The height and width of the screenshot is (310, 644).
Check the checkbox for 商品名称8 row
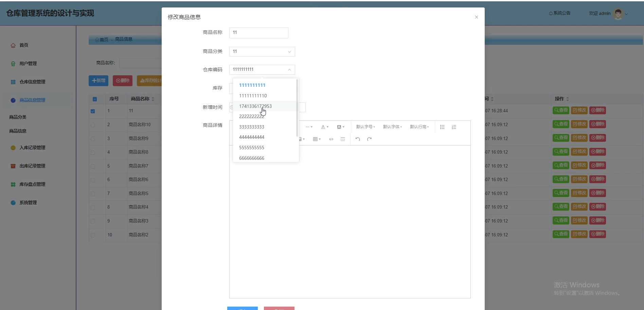click(93, 153)
